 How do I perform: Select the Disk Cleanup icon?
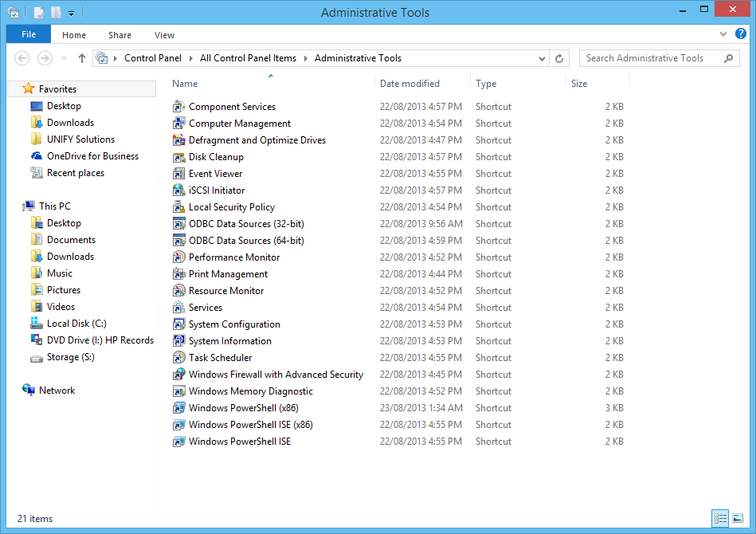pyautogui.click(x=179, y=157)
